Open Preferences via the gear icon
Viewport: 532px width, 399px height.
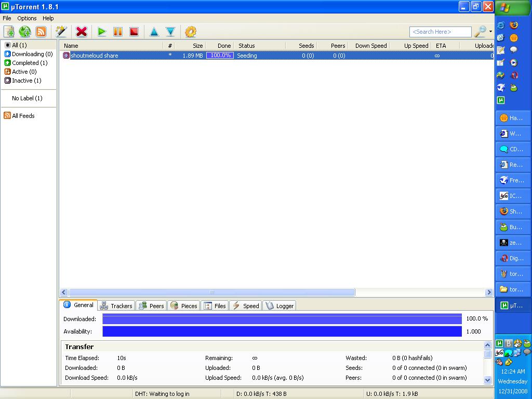coord(190,32)
